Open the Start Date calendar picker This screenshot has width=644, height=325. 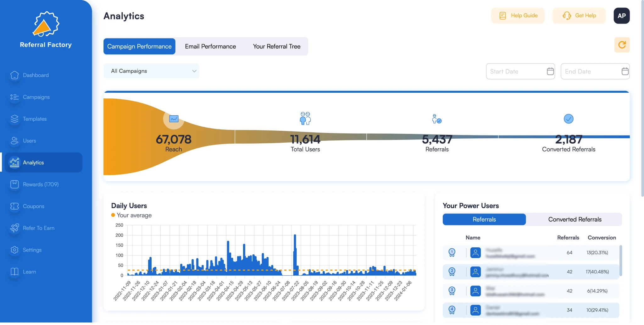pos(550,71)
